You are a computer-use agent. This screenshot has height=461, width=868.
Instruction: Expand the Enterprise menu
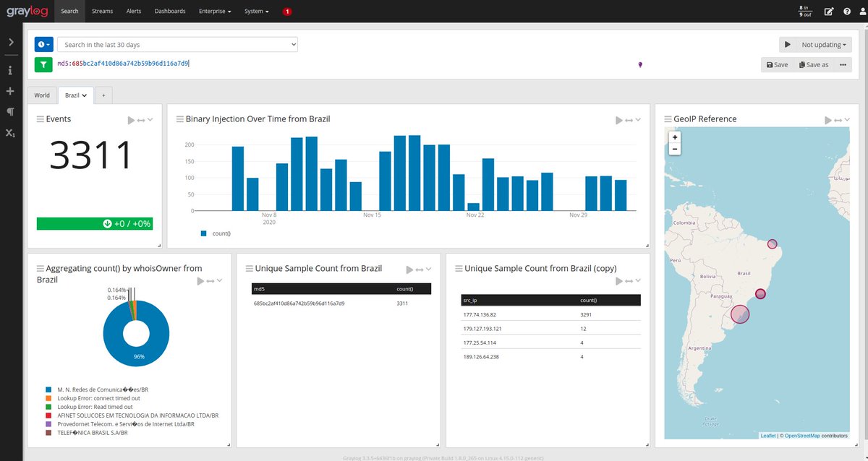pyautogui.click(x=215, y=12)
